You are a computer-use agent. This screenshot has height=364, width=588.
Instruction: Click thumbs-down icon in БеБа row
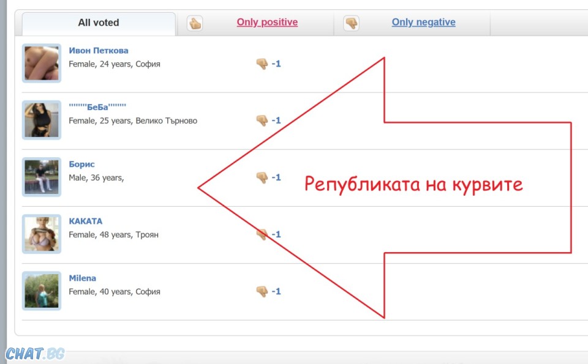tap(262, 121)
